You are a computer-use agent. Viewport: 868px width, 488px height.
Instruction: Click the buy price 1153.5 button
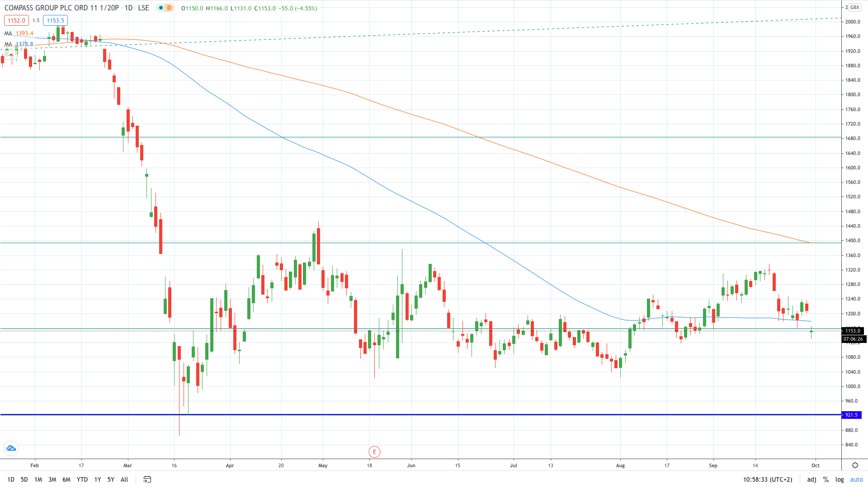tap(56, 20)
